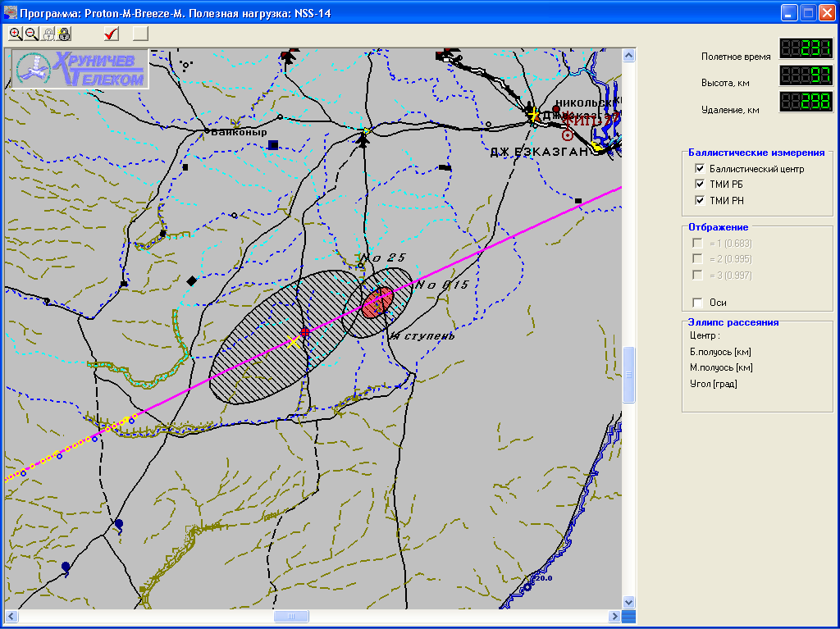Viewport: 840px width, 629px height.
Task: Click the zoom out magnifier icon
Action: pyautogui.click(x=31, y=34)
